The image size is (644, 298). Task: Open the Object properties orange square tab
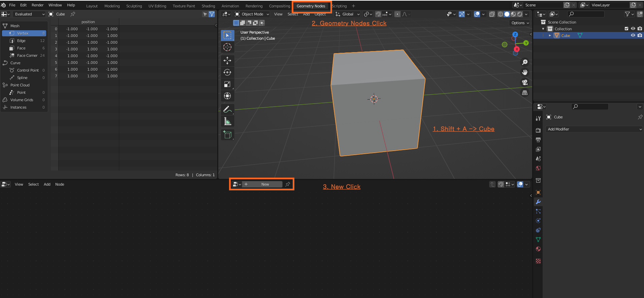pyautogui.click(x=538, y=192)
